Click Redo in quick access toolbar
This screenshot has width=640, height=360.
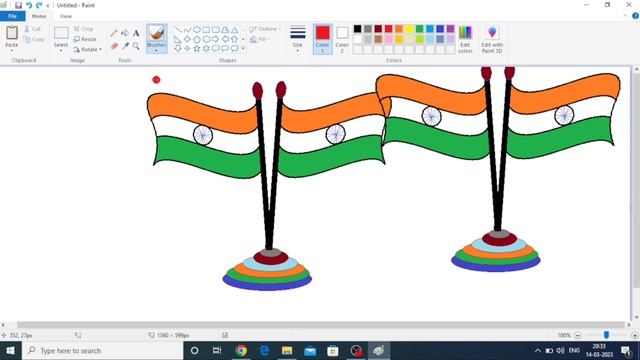click(39, 5)
